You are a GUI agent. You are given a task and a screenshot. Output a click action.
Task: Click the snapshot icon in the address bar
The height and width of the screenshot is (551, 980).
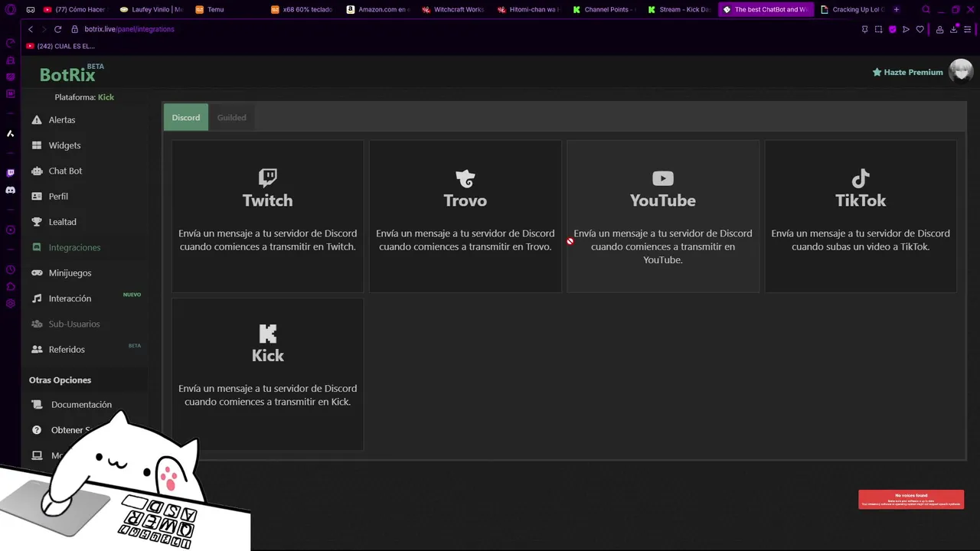click(878, 30)
